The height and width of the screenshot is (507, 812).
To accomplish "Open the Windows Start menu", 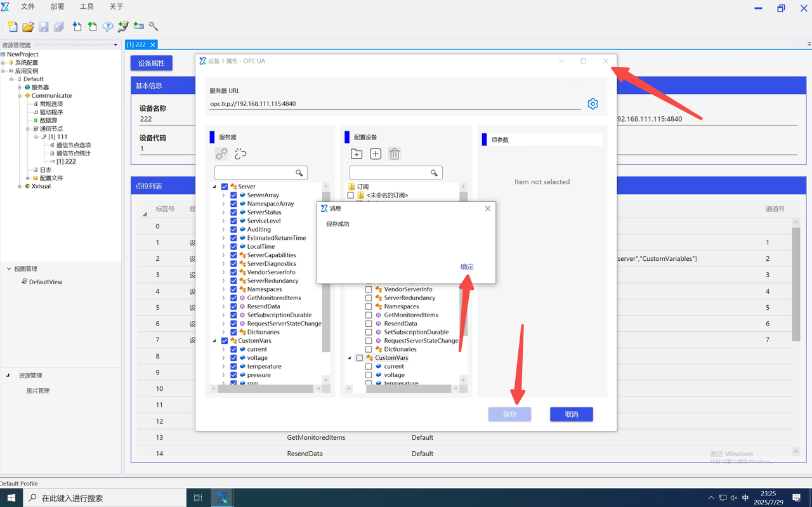I will pyautogui.click(x=11, y=498).
